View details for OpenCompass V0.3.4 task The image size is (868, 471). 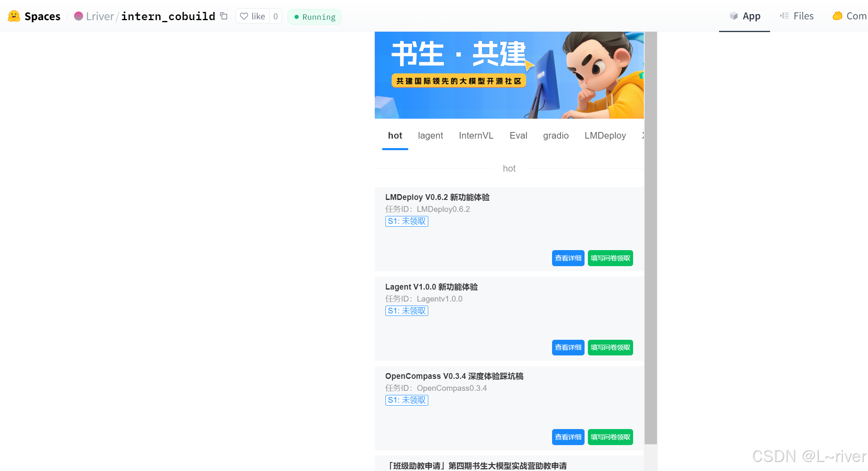click(568, 437)
